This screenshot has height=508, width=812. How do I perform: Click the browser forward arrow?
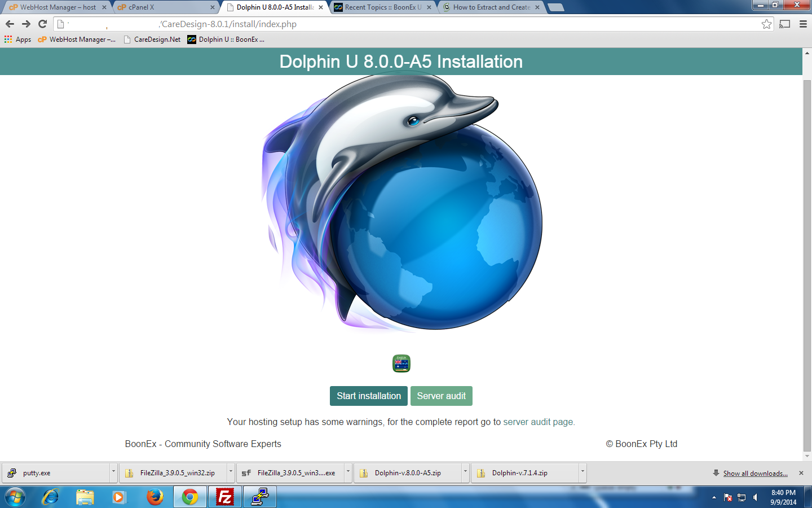26,24
